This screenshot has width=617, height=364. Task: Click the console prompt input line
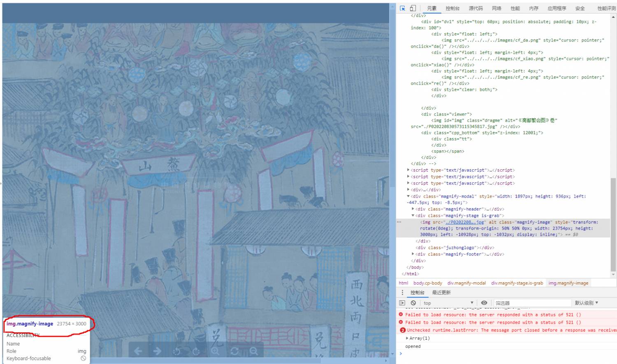(508, 354)
